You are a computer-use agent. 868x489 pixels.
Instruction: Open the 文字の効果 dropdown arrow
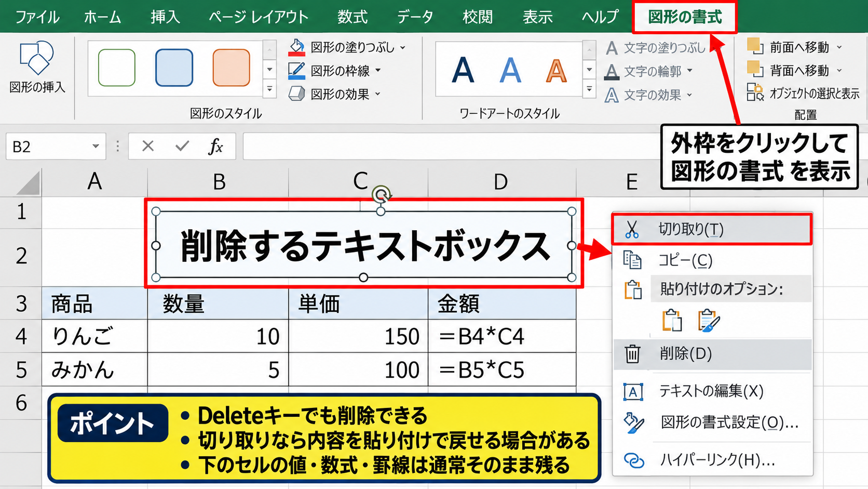690,95
